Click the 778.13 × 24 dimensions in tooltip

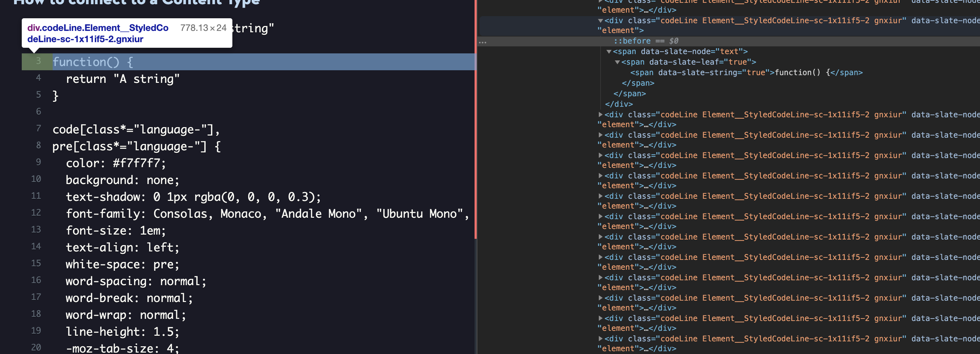(x=203, y=28)
